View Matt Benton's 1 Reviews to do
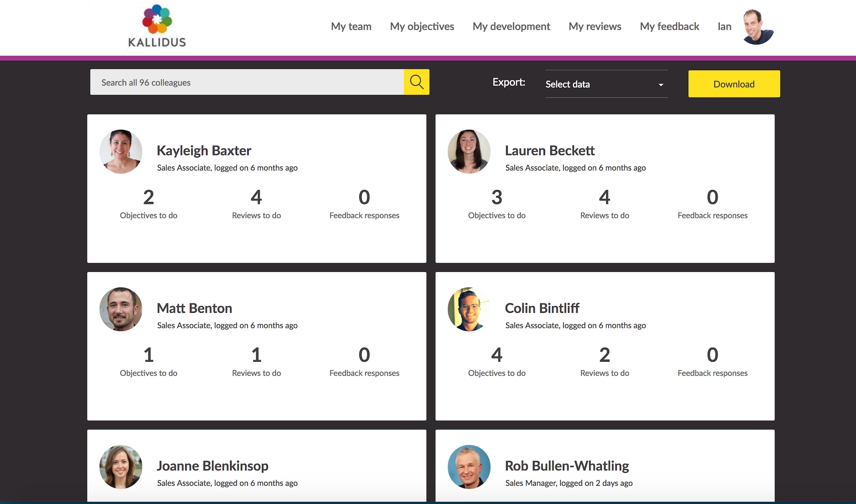 pos(256,362)
